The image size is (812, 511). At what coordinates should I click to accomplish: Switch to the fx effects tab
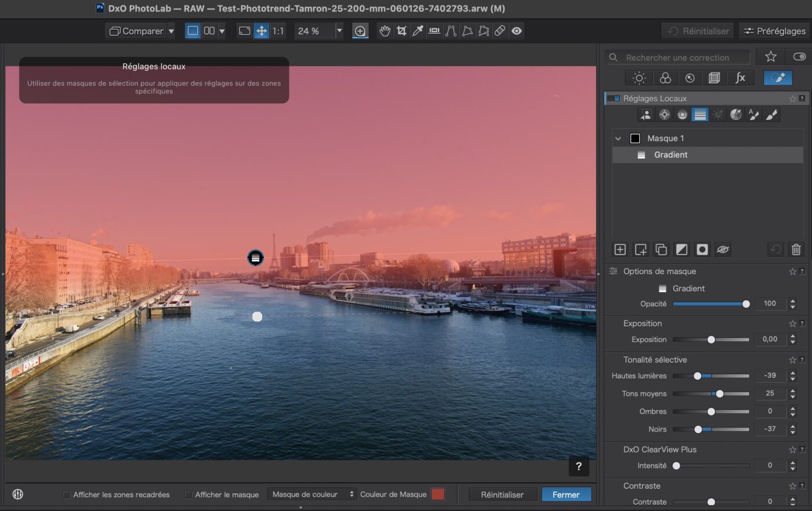coord(740,78)
